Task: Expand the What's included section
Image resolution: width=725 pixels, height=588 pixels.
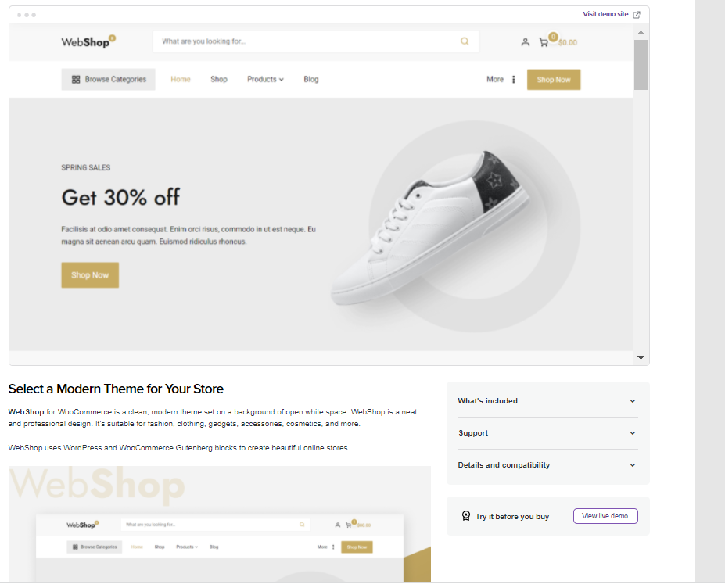Action: coord(548,401)
